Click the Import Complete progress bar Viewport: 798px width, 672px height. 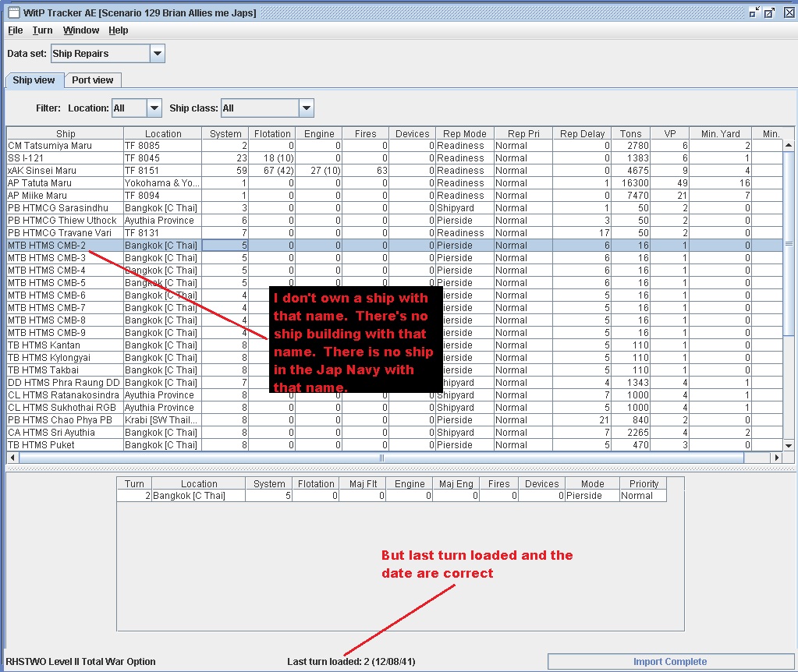pyautogui.click(x=670, y=661)
